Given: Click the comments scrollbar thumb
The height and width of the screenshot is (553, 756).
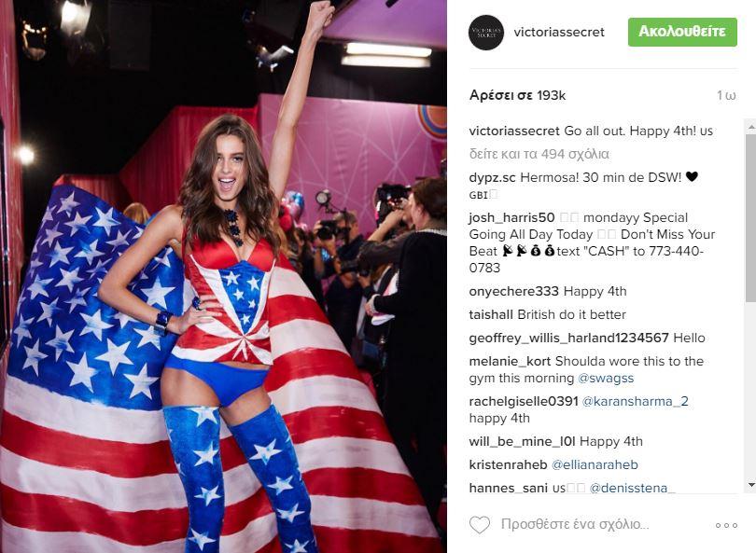Looking at the screenshot, I should point(750,217).
